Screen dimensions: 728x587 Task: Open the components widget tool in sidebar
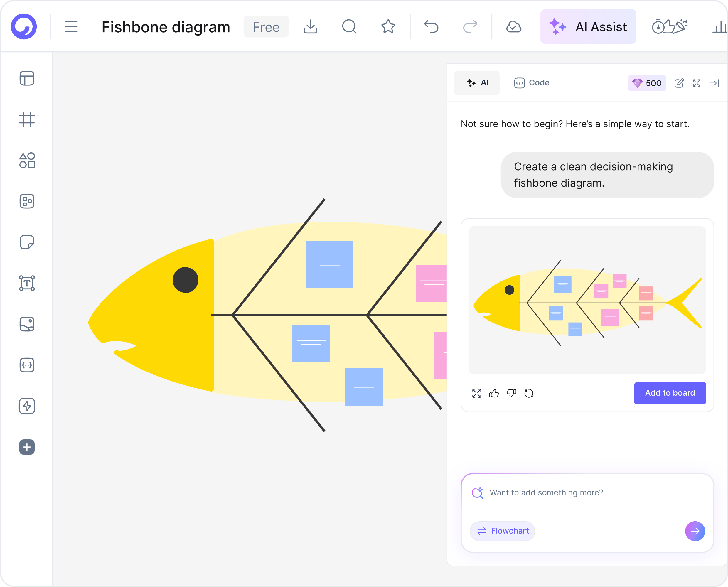[x=27, y=201]
